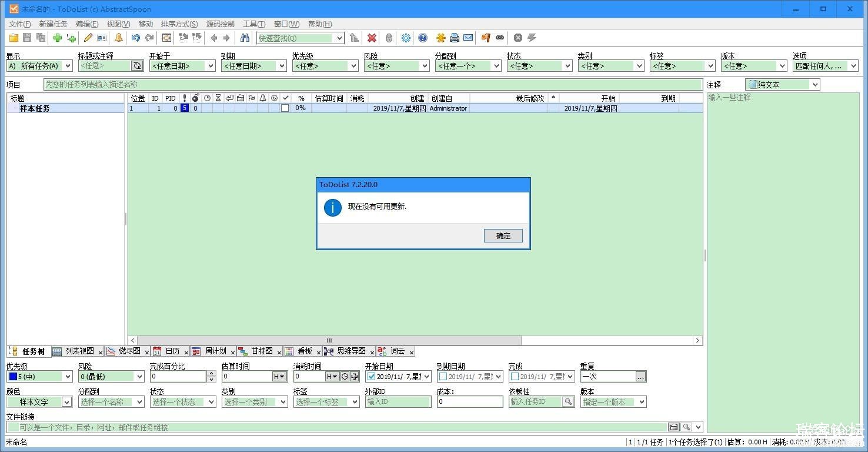This screenshot has width=868, height=452.
Task: Add a new task with green plus icon
Action: (x=58, y=38)
